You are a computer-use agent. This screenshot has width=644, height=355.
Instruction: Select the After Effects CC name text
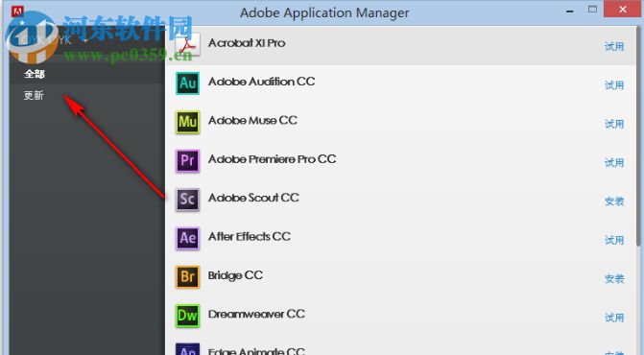250,236
